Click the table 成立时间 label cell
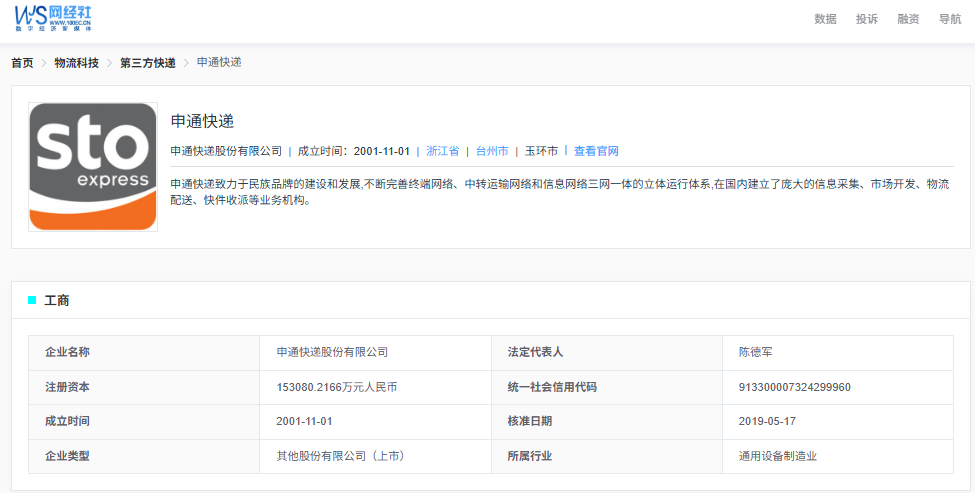 point(144,422)
